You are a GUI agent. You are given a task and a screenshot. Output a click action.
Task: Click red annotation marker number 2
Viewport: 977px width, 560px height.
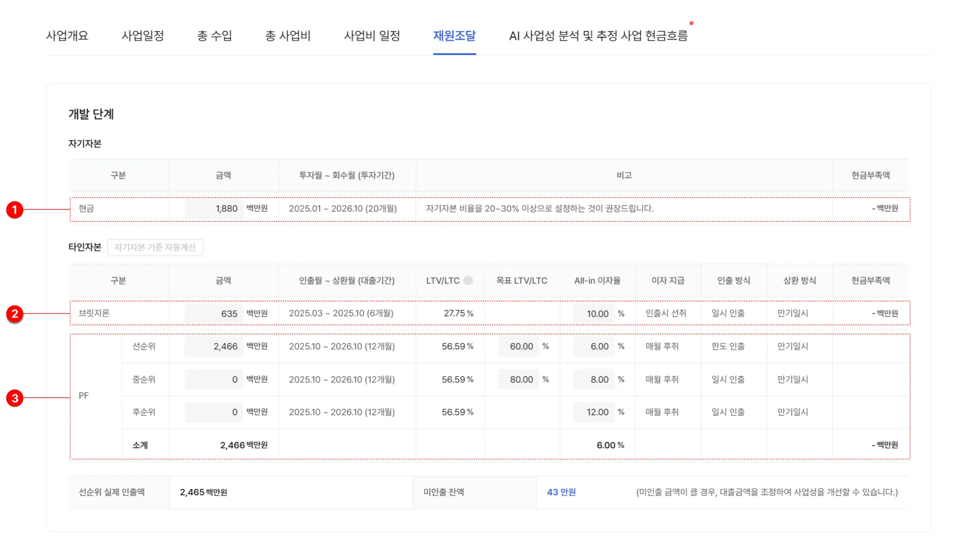click(15, 314)
